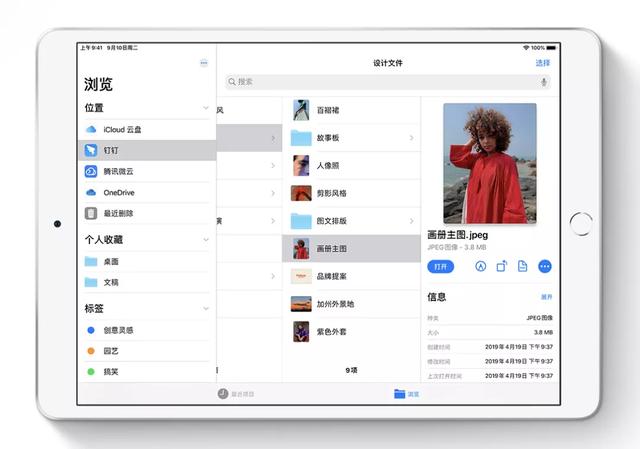The width and height of the screenshot is (640, 449).
Task: Select the 加州外景地 image file
Action: (351, 304)
